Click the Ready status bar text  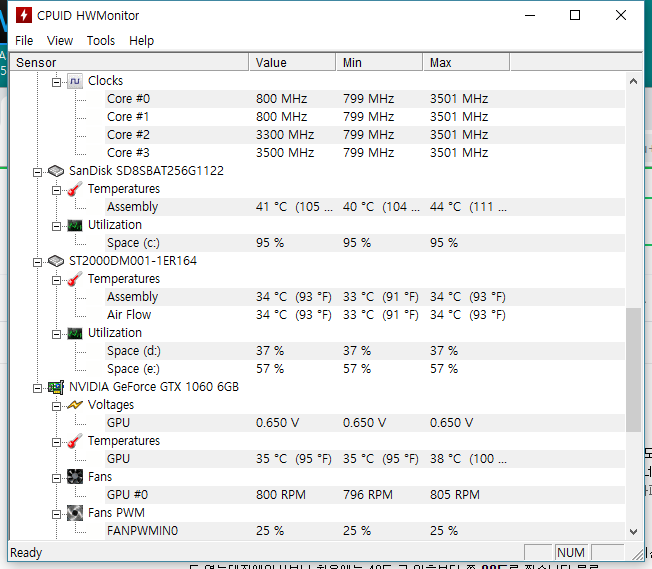click(26, 553)
